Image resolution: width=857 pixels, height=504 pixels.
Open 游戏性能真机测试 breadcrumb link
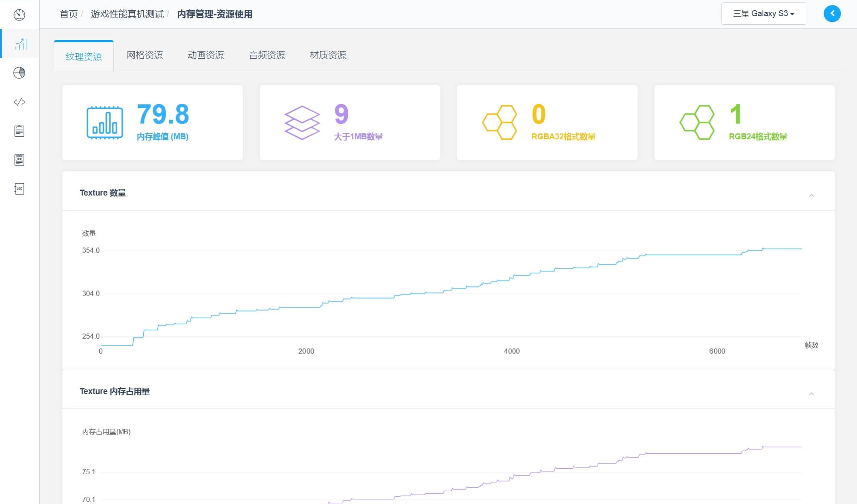127,14
